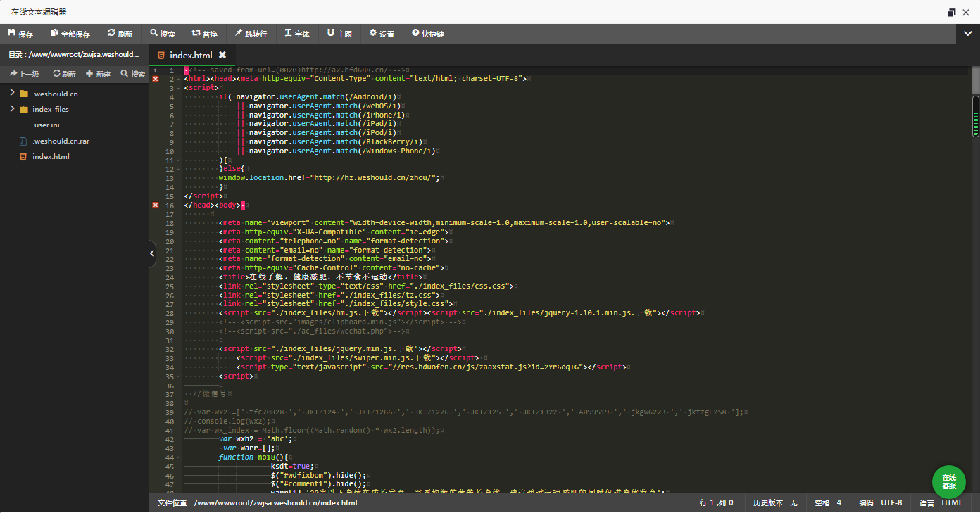The height and width of the screenshot is (513, 980).
Task: Collapse the sidebar with the left arrow handle
Action: click(152, 254)
